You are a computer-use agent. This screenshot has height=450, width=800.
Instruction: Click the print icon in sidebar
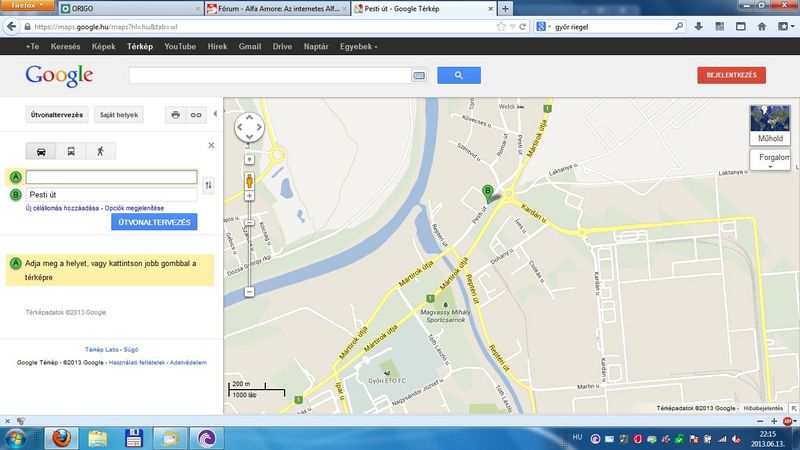[176, 115]
